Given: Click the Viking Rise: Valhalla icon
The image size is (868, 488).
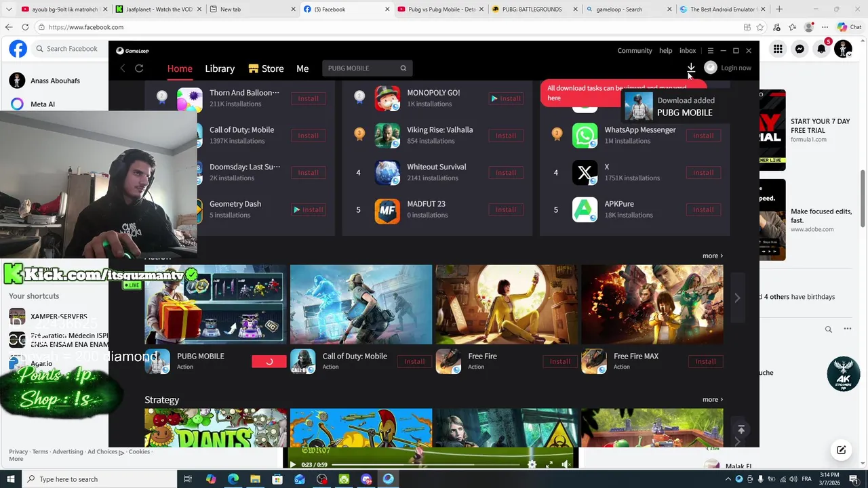Looking at the screenshot, I should [x=387, y=136].
